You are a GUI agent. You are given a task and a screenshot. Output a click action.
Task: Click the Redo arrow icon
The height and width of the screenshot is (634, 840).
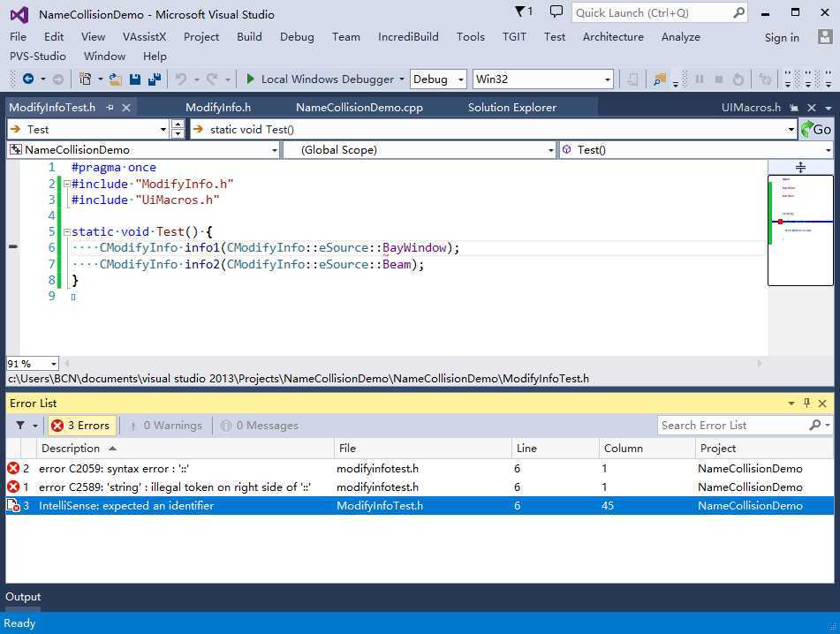(x=212, y=79)
